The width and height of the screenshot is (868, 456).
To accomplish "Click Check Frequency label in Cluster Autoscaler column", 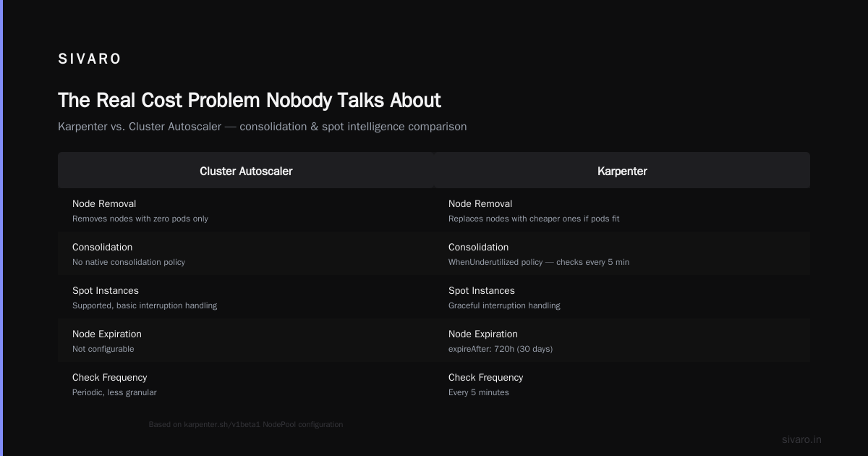I will tap(110, 378).
